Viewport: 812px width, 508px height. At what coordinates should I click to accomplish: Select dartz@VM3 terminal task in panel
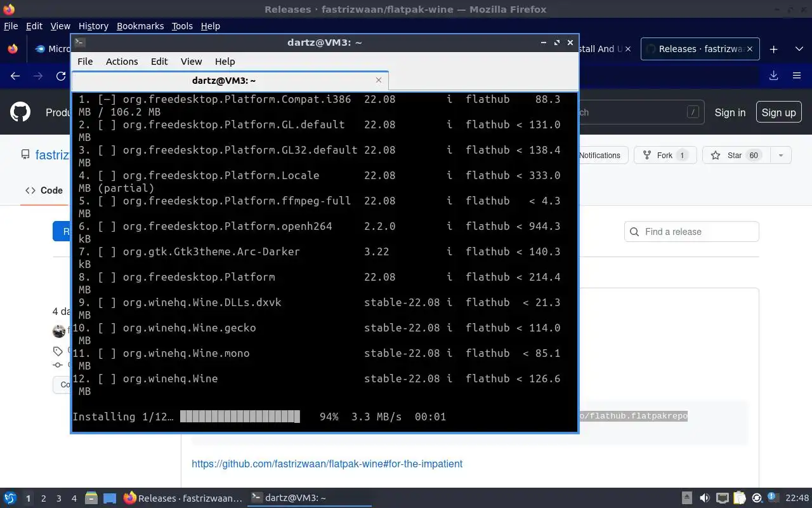[x=309, y=498]
